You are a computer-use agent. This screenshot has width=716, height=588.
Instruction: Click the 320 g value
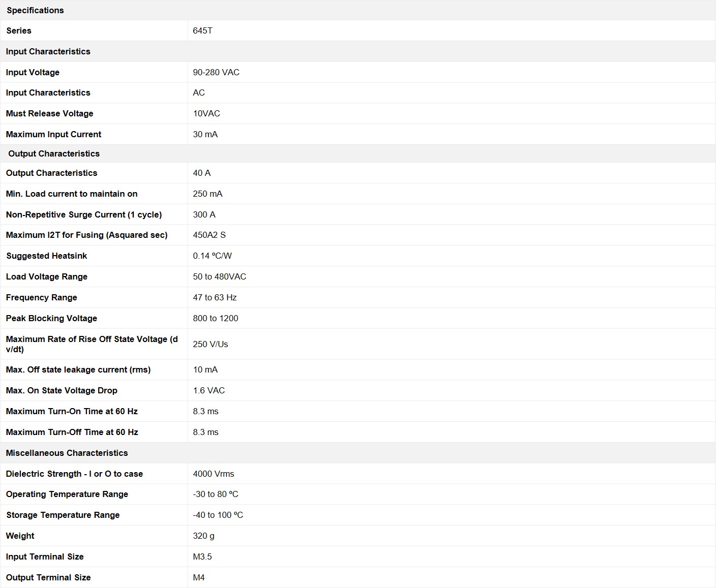click(203, 536)
